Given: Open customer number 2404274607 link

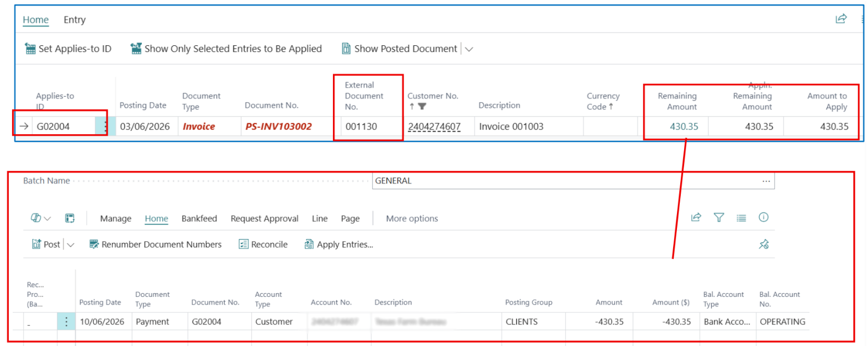Looking at the screenshot, I should pos(434,126).
